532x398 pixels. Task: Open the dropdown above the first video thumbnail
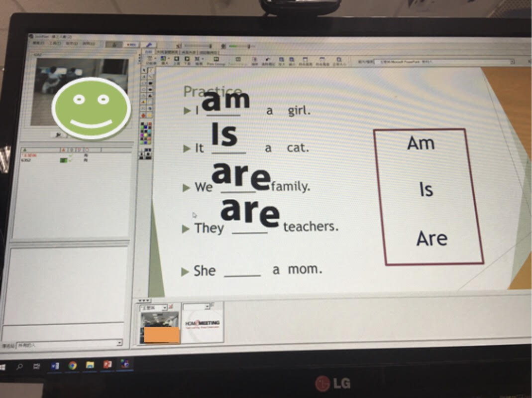(x=164, y=307)
